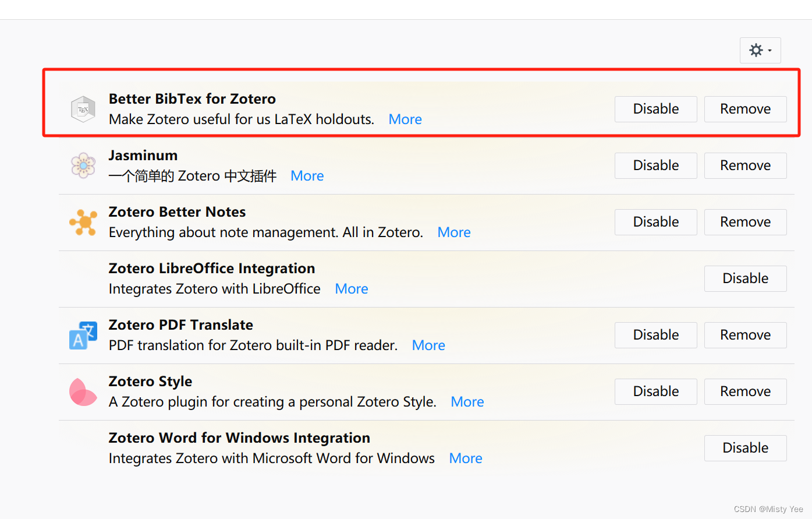Disable Zotero Word for Windows Integration
Image resolution: width=812 pixels, height=519 pixels.
point(745,448)
